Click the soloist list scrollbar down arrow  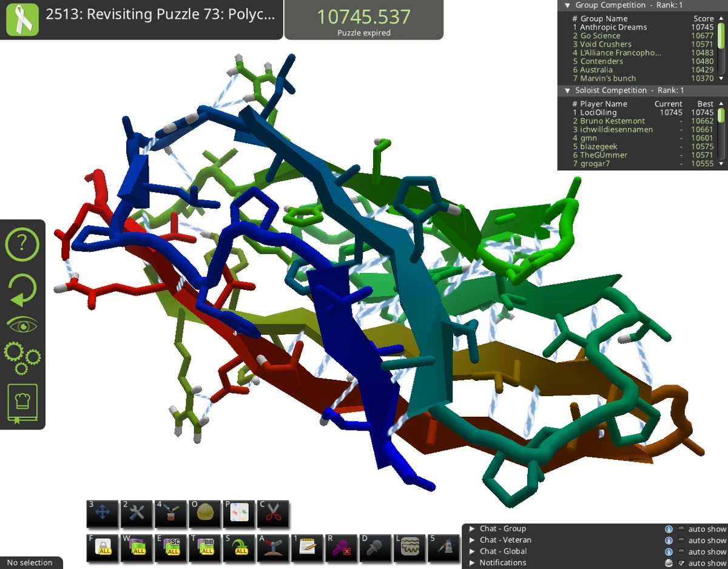pyautogui.click(x=723, y=163)
